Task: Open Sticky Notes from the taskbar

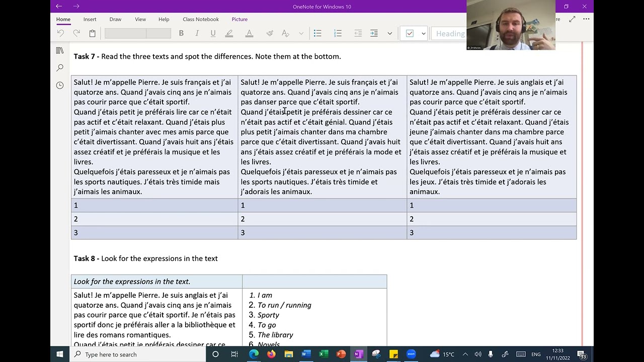Action: click(x=393, y=354)
